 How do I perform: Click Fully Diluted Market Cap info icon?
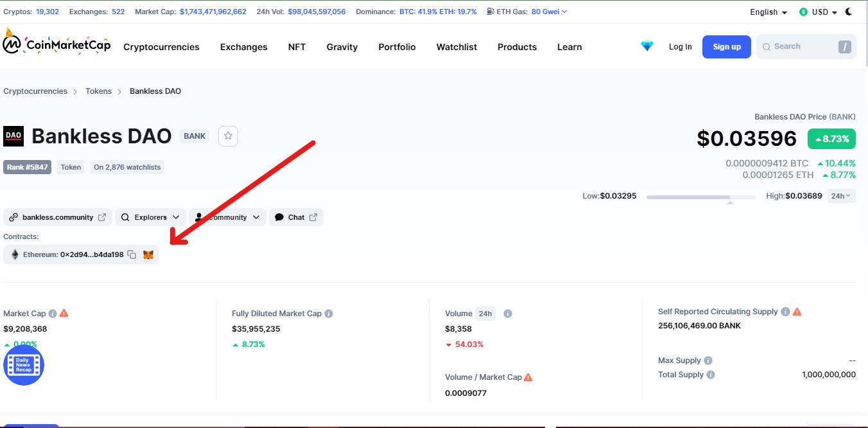click(x=329, y=314)
